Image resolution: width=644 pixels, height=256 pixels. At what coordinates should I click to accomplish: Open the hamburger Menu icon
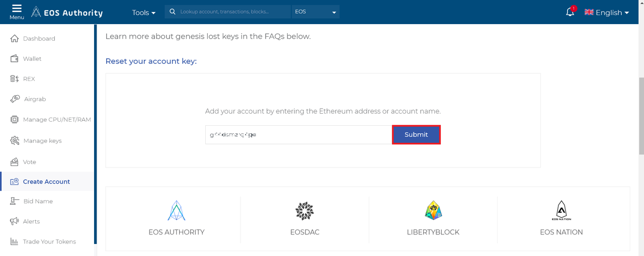tap(17, 9)
